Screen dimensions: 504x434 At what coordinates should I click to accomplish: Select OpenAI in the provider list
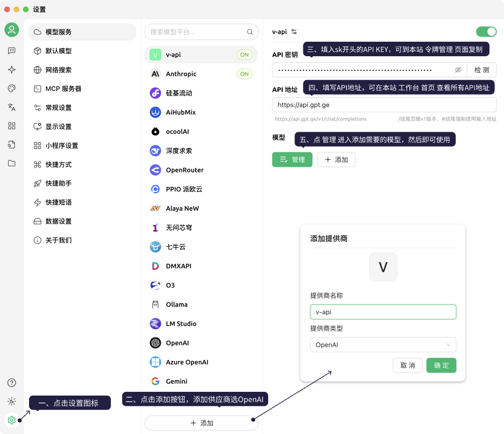(x=201, y=343)
